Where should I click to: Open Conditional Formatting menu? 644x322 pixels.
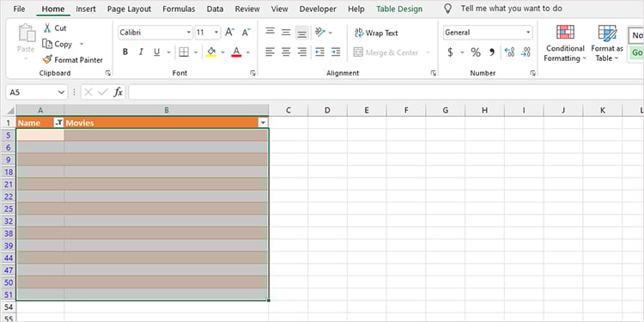(x=565, y=43)
